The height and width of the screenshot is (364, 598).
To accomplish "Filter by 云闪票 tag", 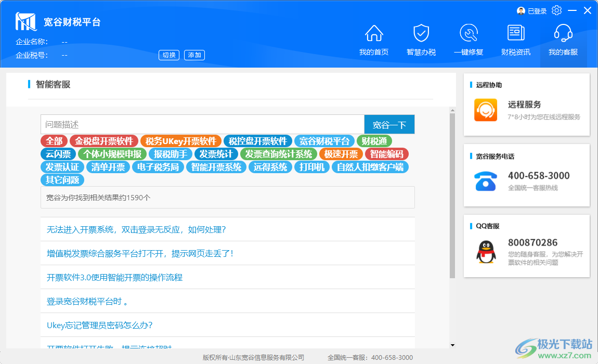I will coord(58,154).
